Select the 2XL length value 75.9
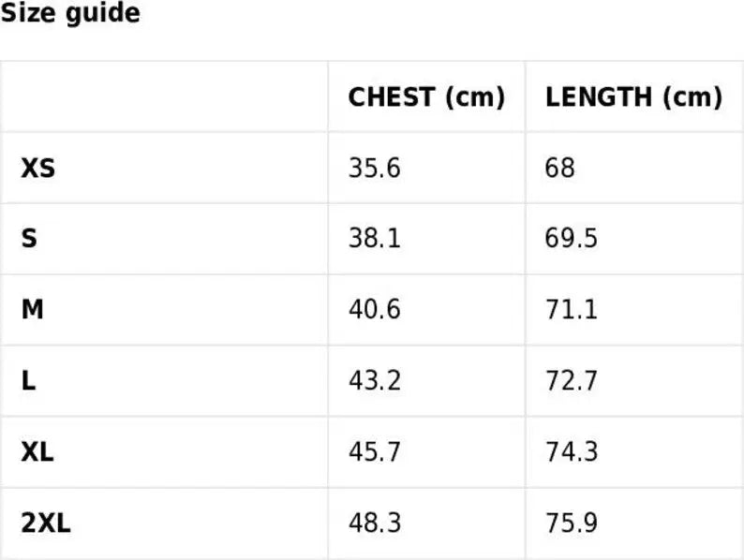This screenshot has height=560, width=744. click(572, 523)
